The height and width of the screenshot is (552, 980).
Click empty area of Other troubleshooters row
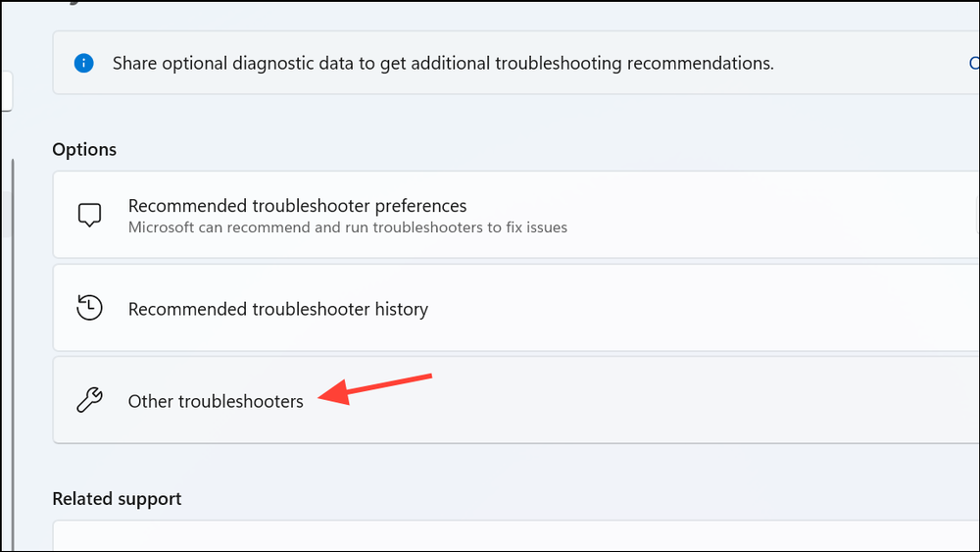point(688,400)
